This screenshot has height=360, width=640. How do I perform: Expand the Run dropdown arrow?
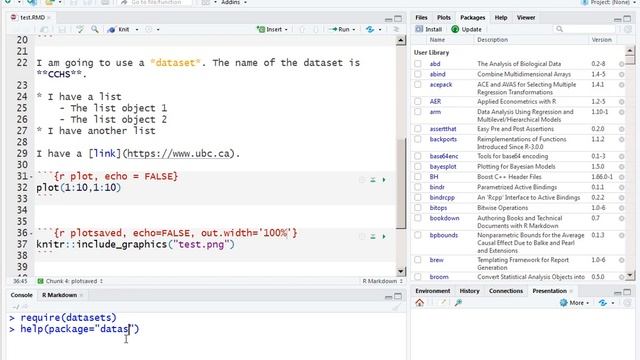coord(353,29)
